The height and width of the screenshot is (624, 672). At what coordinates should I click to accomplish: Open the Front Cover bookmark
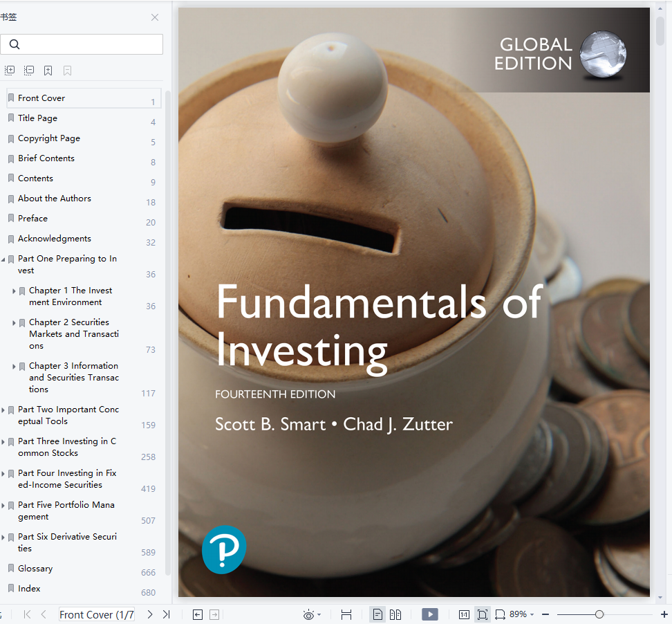84,98
